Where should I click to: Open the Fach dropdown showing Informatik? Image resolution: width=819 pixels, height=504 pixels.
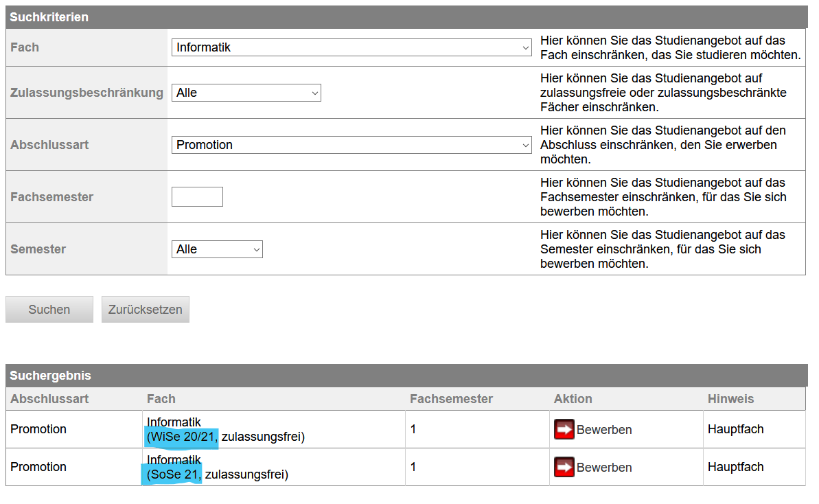click(x=351, y=47)
